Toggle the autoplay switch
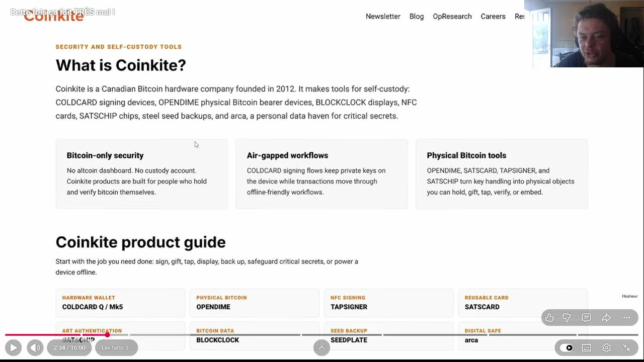This screenshot has height=362, width=644. point(566,347)
